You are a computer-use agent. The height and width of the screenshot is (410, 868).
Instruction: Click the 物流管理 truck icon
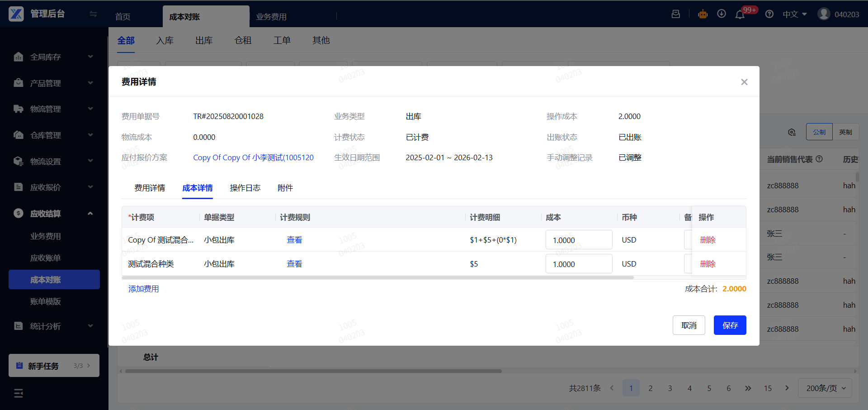coord(19,109)
